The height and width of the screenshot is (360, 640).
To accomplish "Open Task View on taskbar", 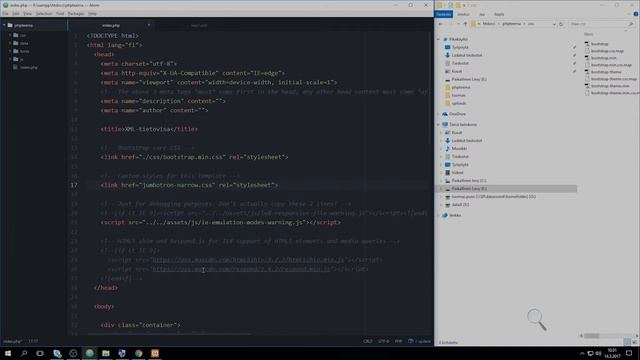I will [40, 353].
